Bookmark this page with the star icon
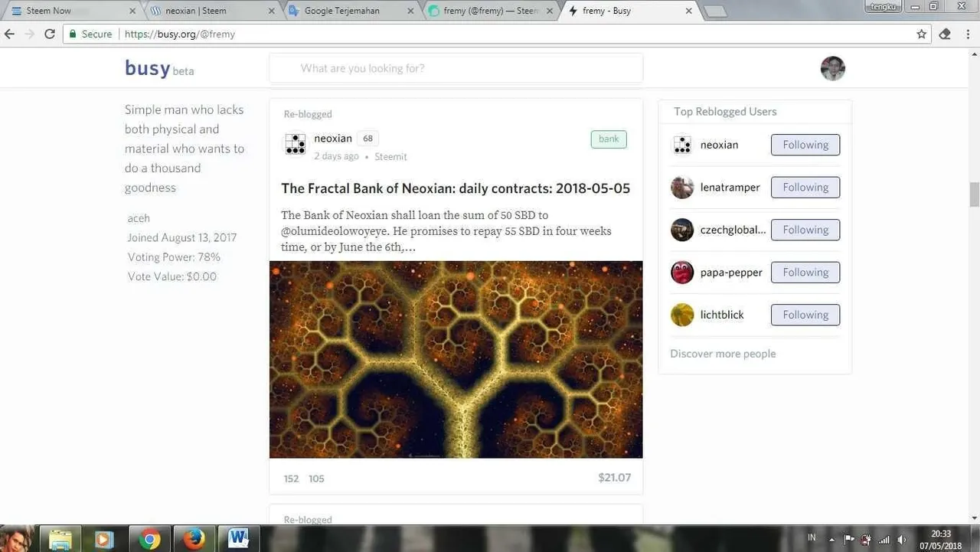Image resolution: width=980 pixels, height=552 pixels. coord(922,34)
